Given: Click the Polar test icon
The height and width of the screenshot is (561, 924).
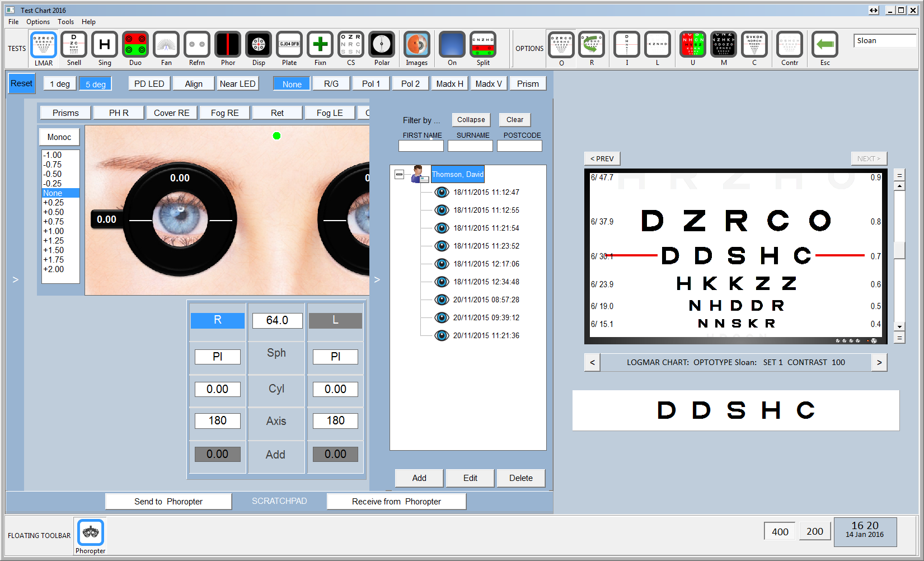Looking at the screenshot, I should (x=382, y=45).
